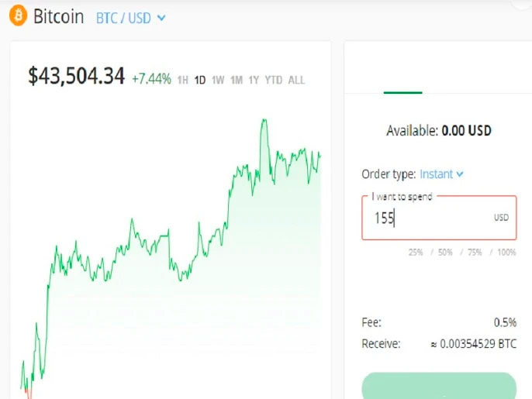Choose 50% of available balance
The image size is (532, 399).
point(445,253)
